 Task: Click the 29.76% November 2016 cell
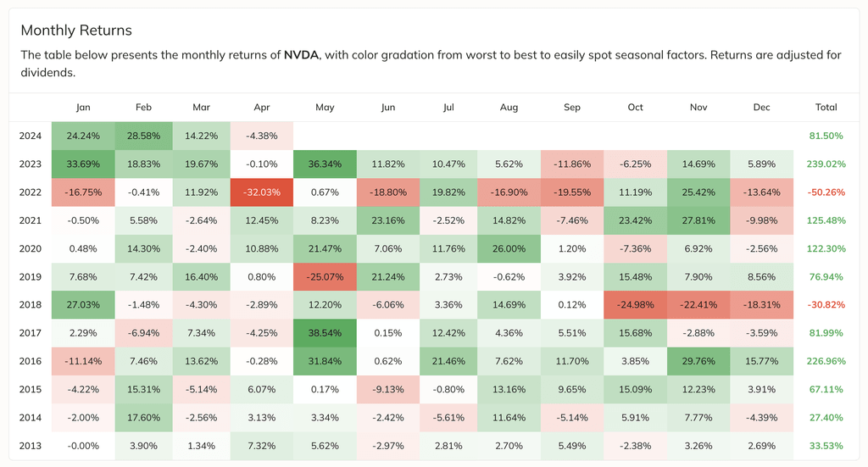tap(698, 359)
